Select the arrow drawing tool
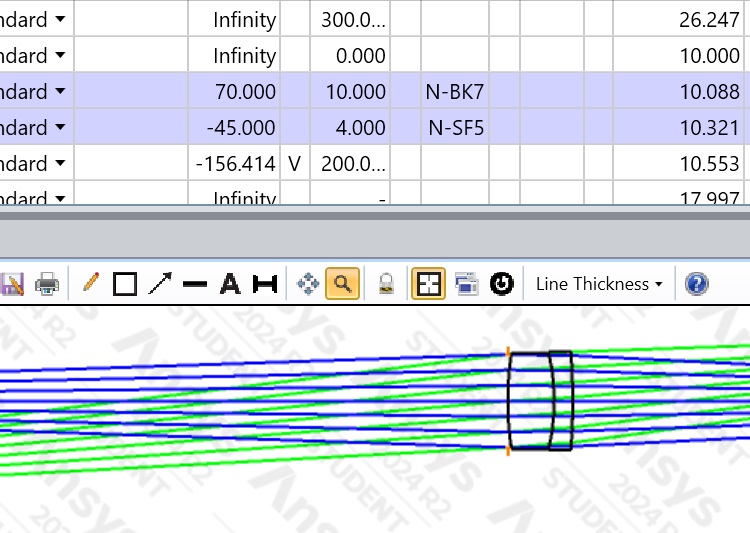 pos(160,283)
